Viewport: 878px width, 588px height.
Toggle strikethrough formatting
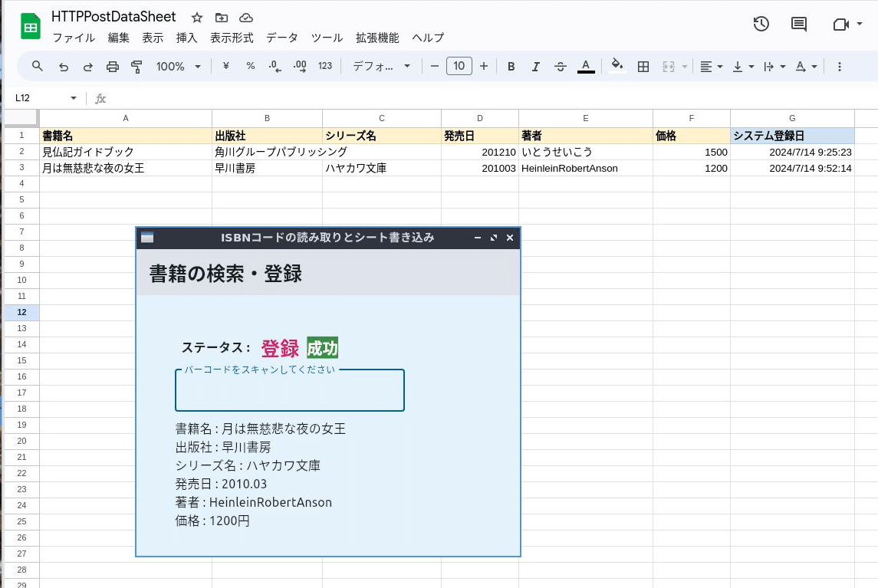pos(561,67)
